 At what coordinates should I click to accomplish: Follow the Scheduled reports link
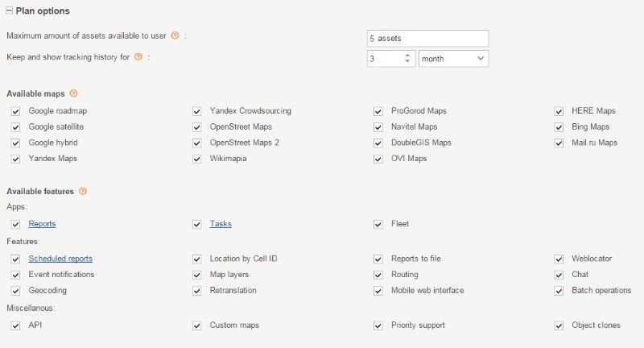click(60, 259)
